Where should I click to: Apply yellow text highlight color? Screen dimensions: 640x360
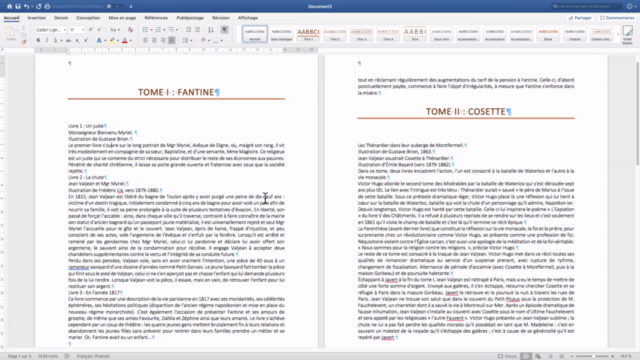pyautogui.click(x=112, y=40)
